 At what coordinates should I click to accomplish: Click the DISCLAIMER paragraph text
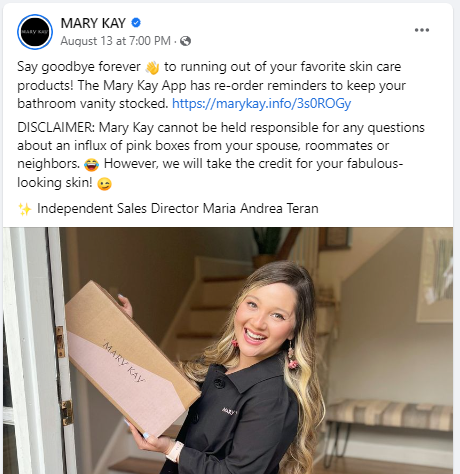pos(221,155)
